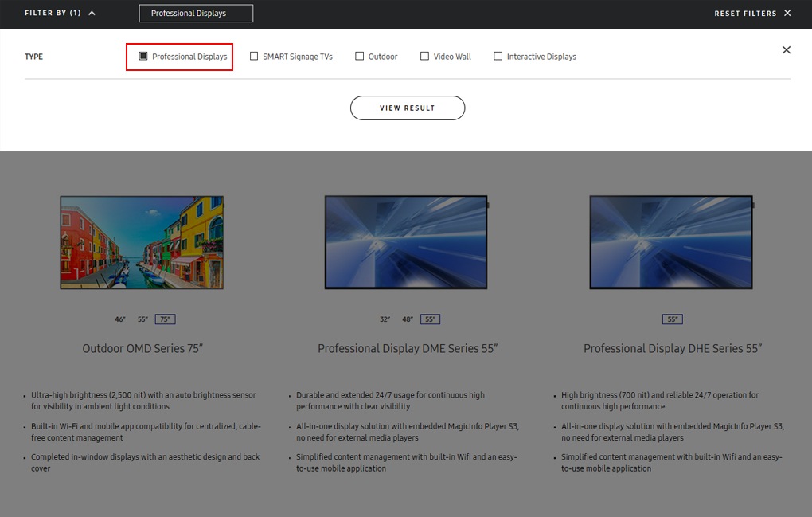Click the Professional Displays filter tag
This screenshot has height=517, width=812.
[x=196, y=14]
